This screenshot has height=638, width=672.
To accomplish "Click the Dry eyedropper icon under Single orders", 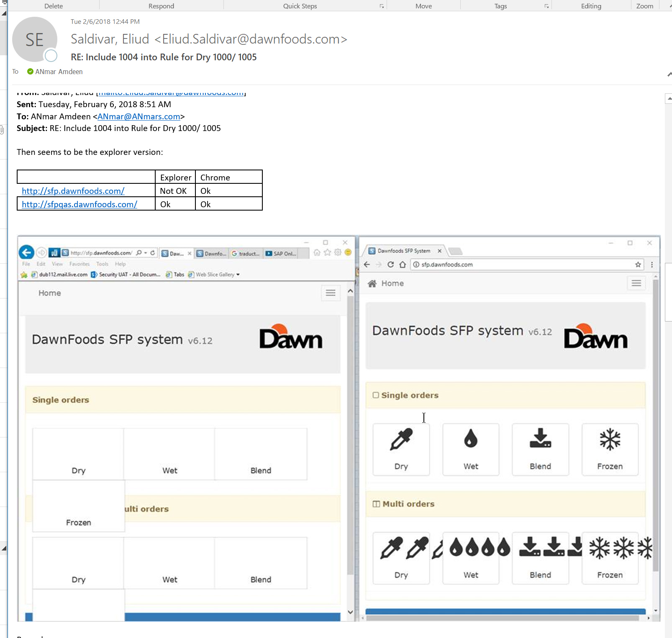I will (401, 440).
